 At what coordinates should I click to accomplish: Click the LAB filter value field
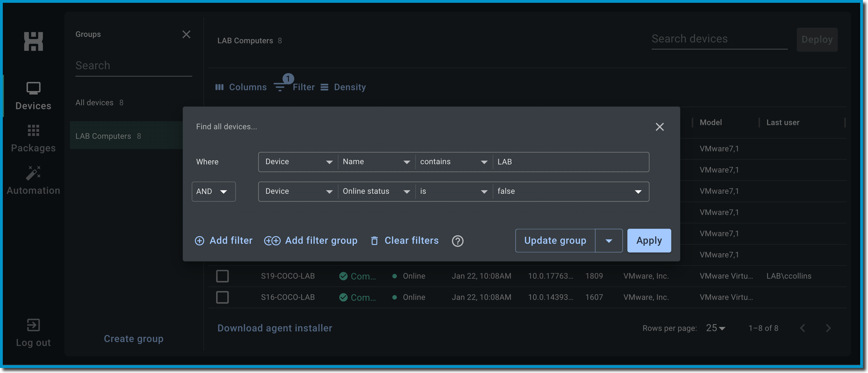pyautogui.click(x=571, y=162)
